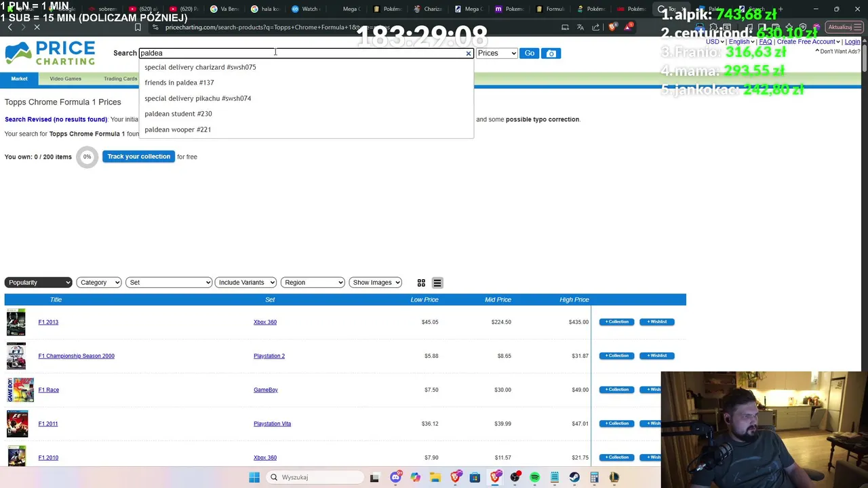This screenshot has height=488, width=868.
Task: Open Spotify from the taskbar
Action: tap(535, 477)
